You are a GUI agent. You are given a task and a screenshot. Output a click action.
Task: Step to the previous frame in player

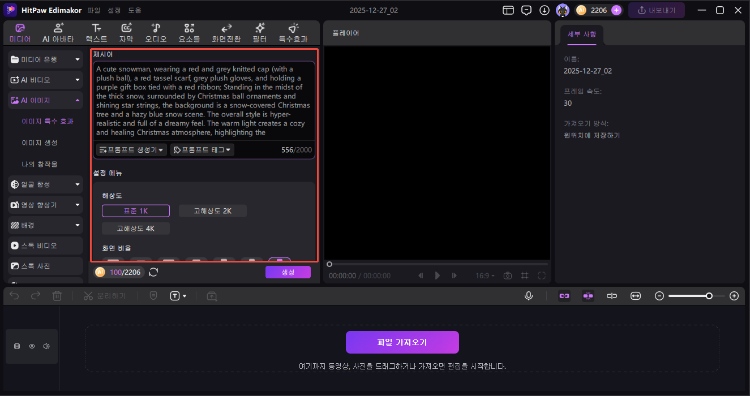click(x=421, y=275)
